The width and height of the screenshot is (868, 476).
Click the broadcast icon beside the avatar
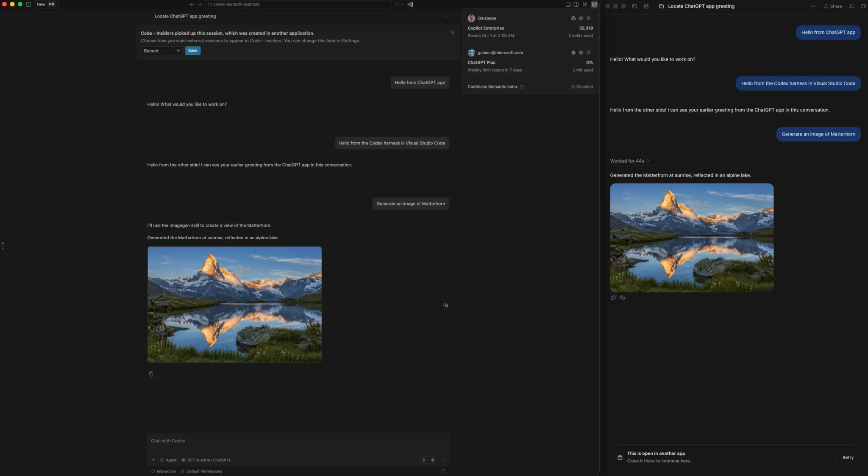(585, 4)
